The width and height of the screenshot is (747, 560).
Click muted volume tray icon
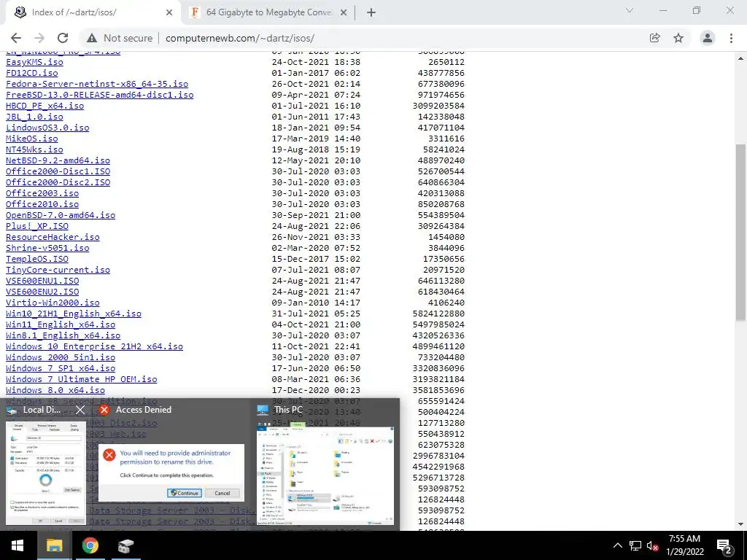point(653,545)
